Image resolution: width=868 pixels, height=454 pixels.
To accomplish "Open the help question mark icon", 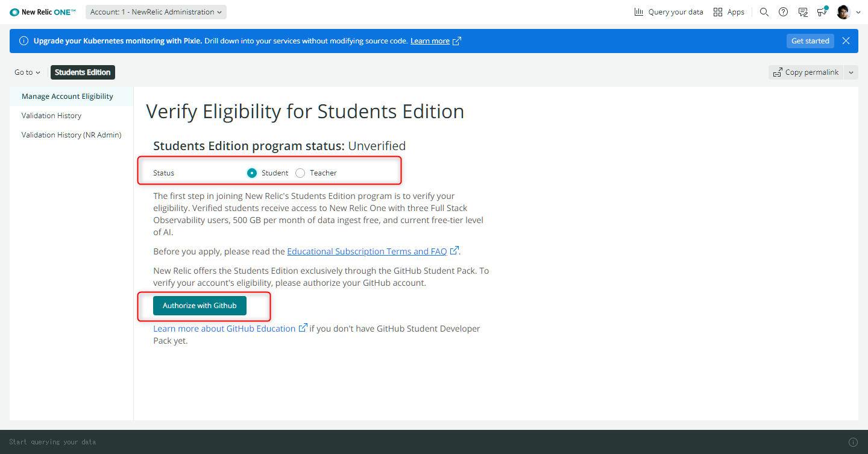I will point(784,12).
